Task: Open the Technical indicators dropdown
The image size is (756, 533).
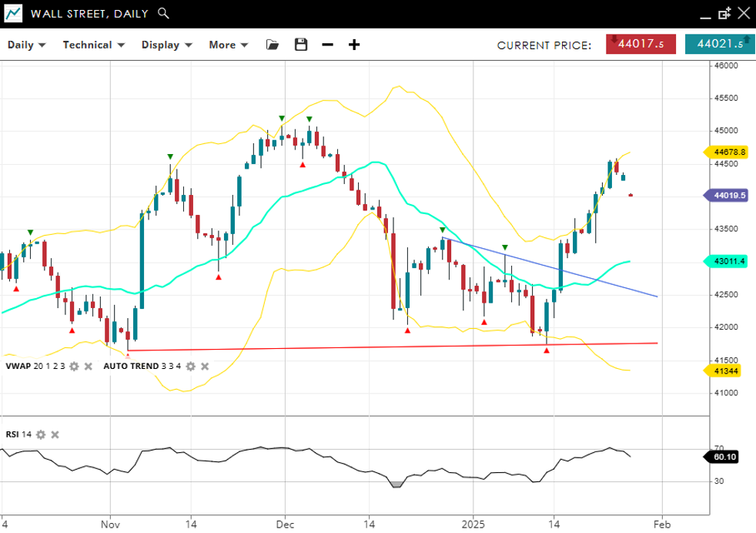Action: (x=94, y=45)
